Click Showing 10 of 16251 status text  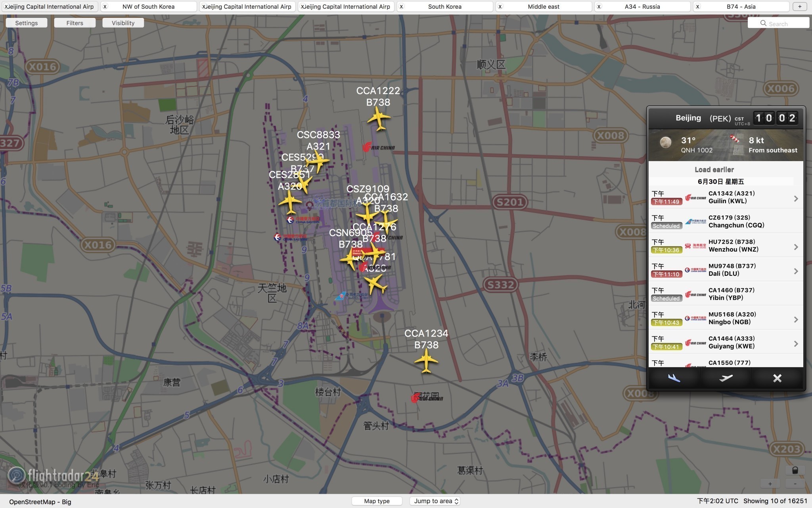775,501
